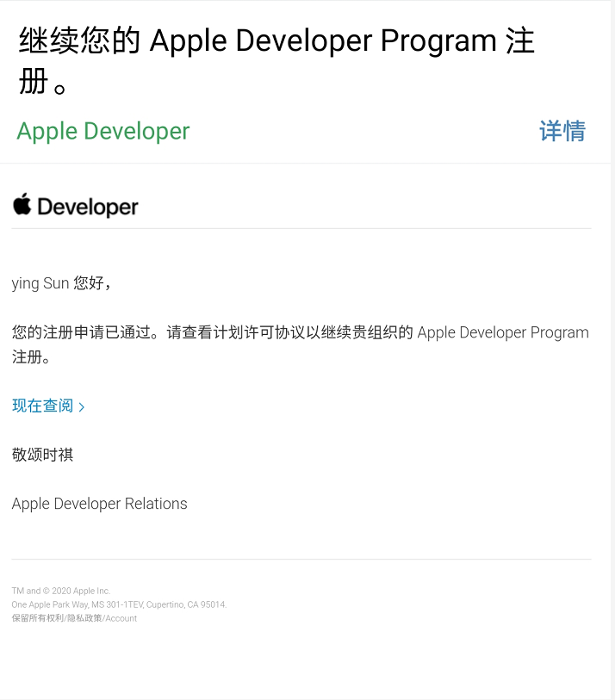
Task: Click the Apple Developer sender name
Action: pyautogui.click(x=103, y=131)
